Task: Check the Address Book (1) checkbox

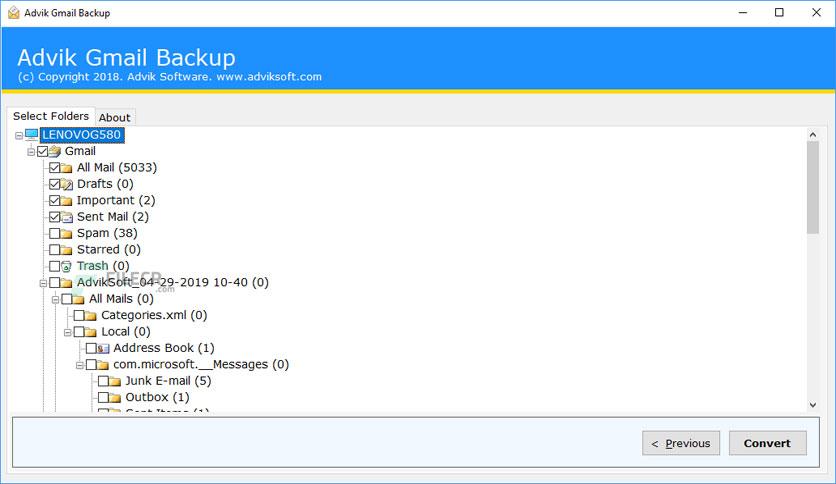Action: [91, 349]
